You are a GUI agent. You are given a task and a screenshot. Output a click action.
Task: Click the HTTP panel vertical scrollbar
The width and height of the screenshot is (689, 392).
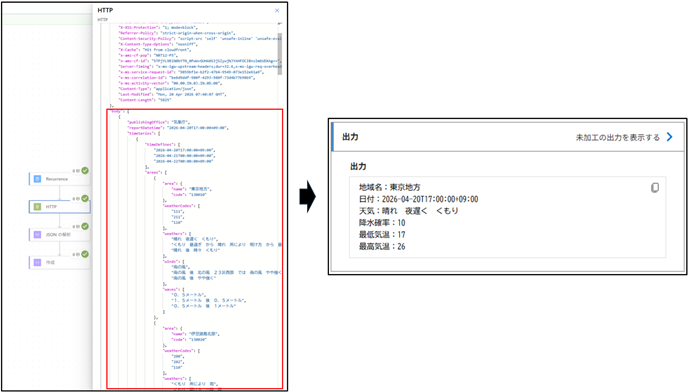(x=280, y=53)
